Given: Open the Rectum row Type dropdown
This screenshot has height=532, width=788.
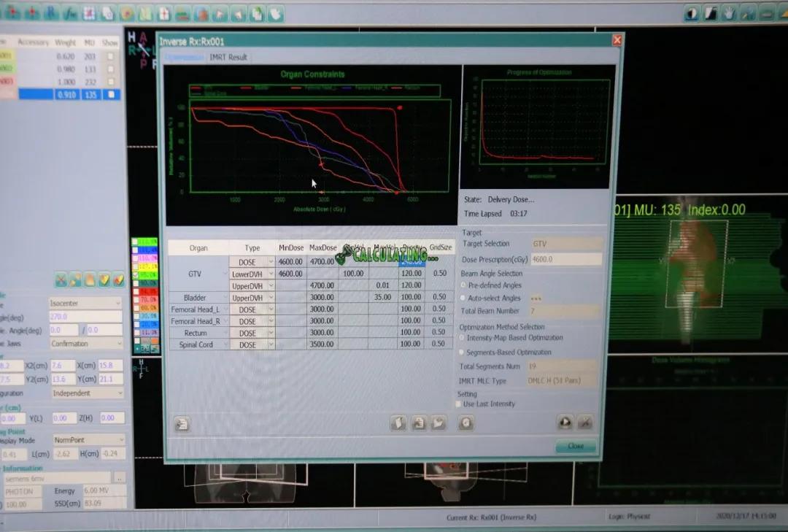Looking at the screenshot, I should coord(271,333).
